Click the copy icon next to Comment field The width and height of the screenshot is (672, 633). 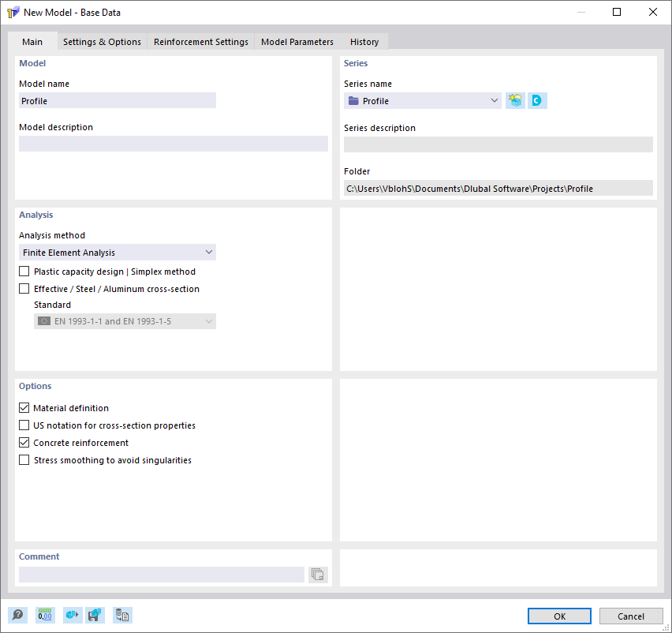click(x=318, y=575)
